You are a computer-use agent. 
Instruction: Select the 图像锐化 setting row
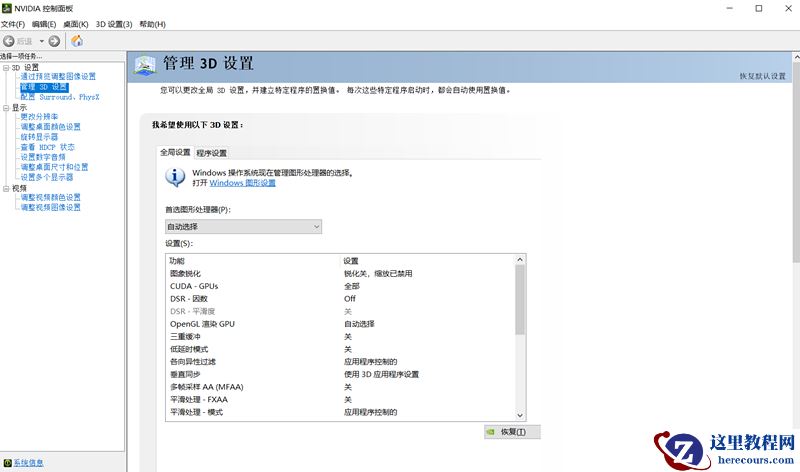(341, 274)
